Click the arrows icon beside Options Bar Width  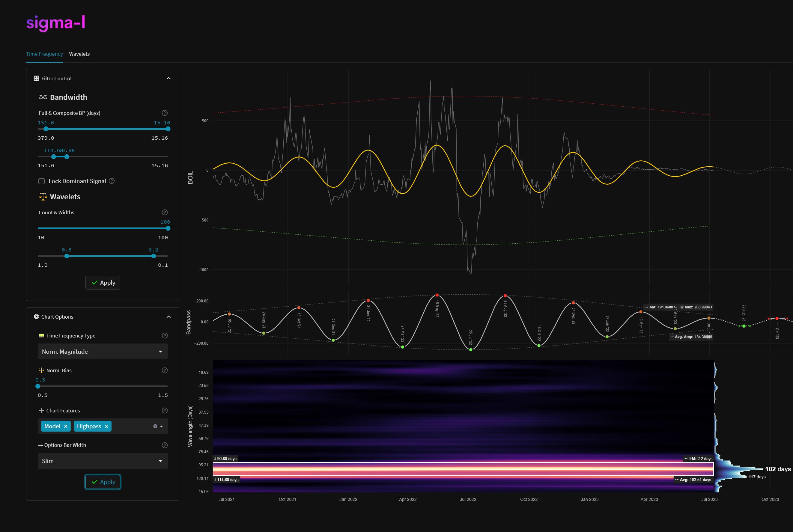click(x=40, y=445)
